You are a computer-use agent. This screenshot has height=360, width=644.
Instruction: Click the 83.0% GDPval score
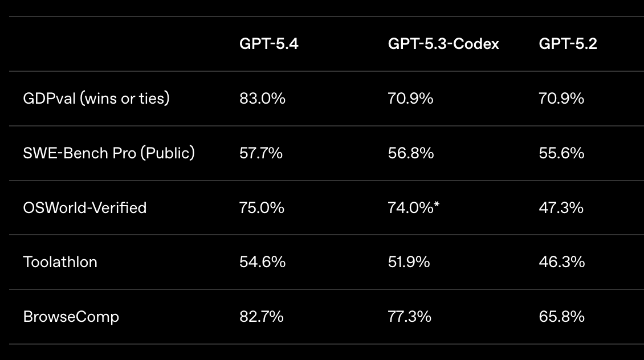point(262,99)
